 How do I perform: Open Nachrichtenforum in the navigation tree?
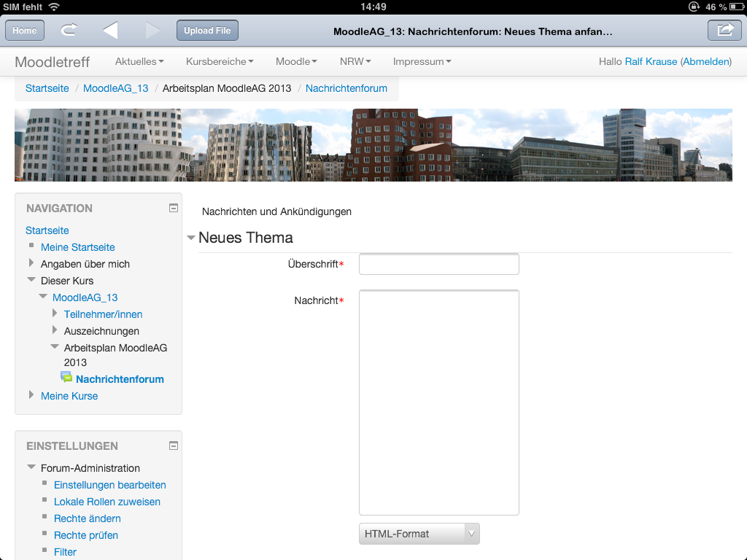pyautogui.click(x=120, y=379)
